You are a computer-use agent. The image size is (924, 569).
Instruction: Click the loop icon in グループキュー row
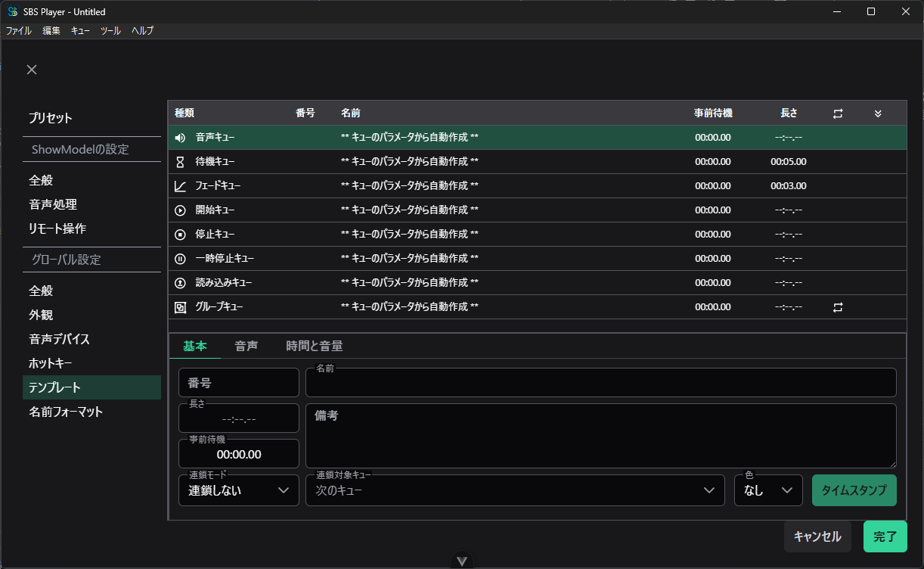838,307
